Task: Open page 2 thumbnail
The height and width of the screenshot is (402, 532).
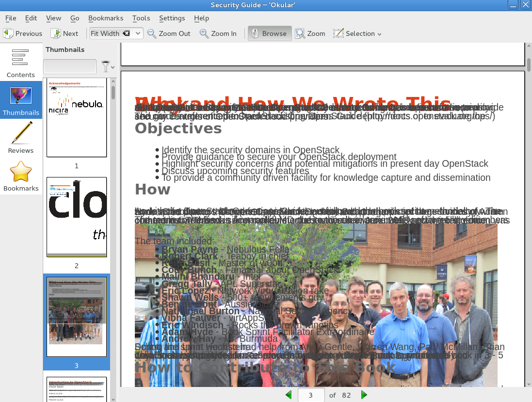Action: coord(77,217)
